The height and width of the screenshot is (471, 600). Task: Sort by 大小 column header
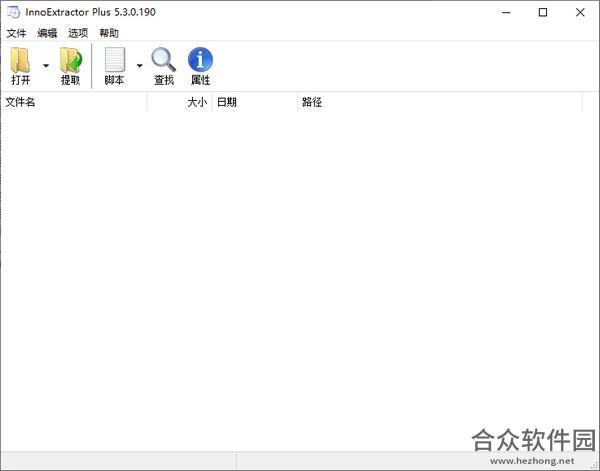[x=180, y=102]
